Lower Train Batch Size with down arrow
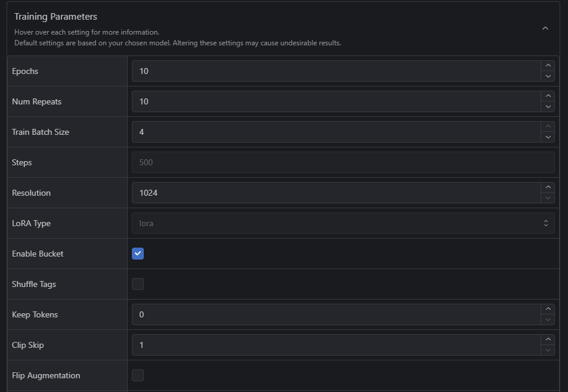 547,137
